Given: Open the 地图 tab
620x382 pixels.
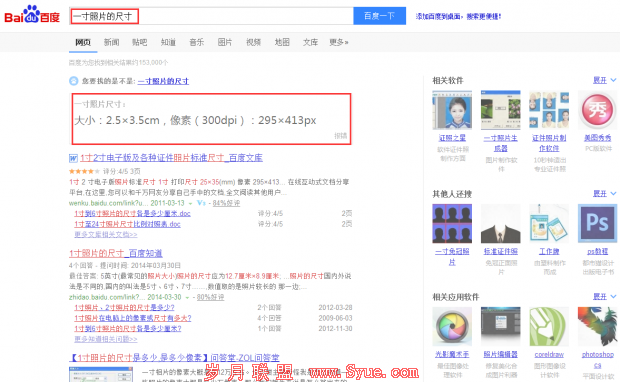Looking at the screenshot, I should coord(282,42).
